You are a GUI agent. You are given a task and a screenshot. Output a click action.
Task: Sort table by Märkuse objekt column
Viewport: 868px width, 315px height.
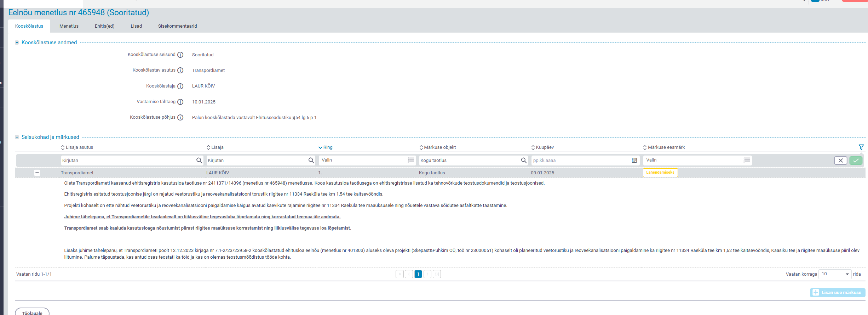pos(437,147)
